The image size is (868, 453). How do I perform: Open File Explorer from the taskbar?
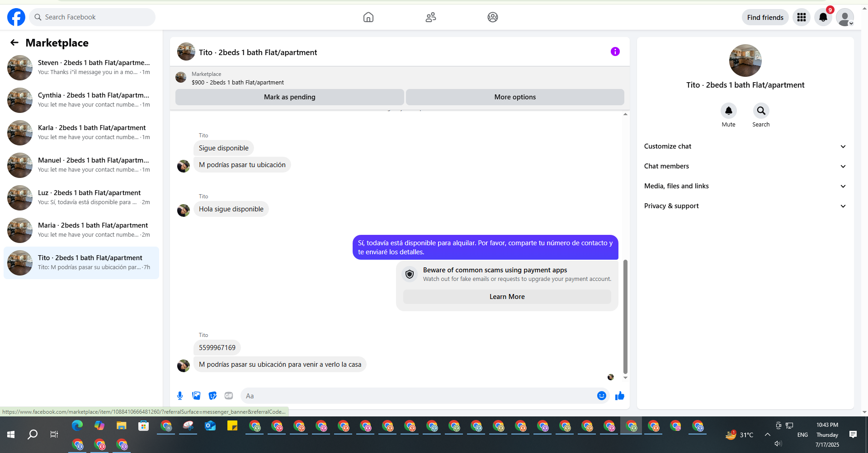[x=122, y=425]
